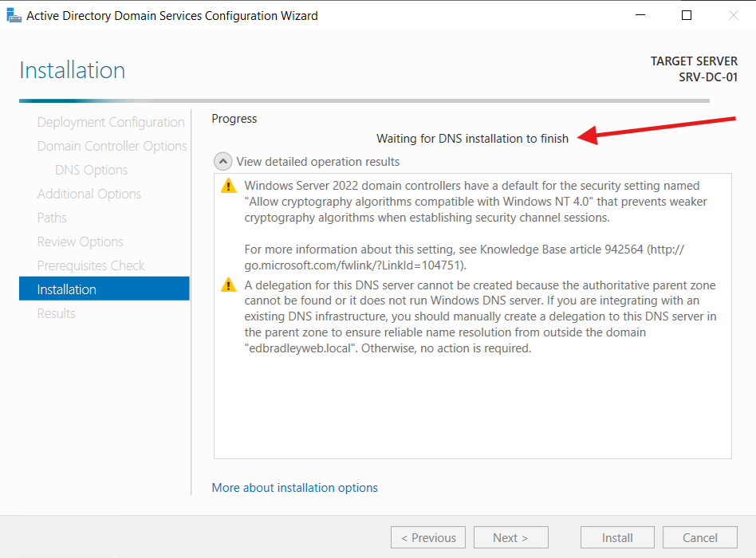756x558 pixels.
Task: Select the Results step in the sidebar
Action: (x=56, y=313)
